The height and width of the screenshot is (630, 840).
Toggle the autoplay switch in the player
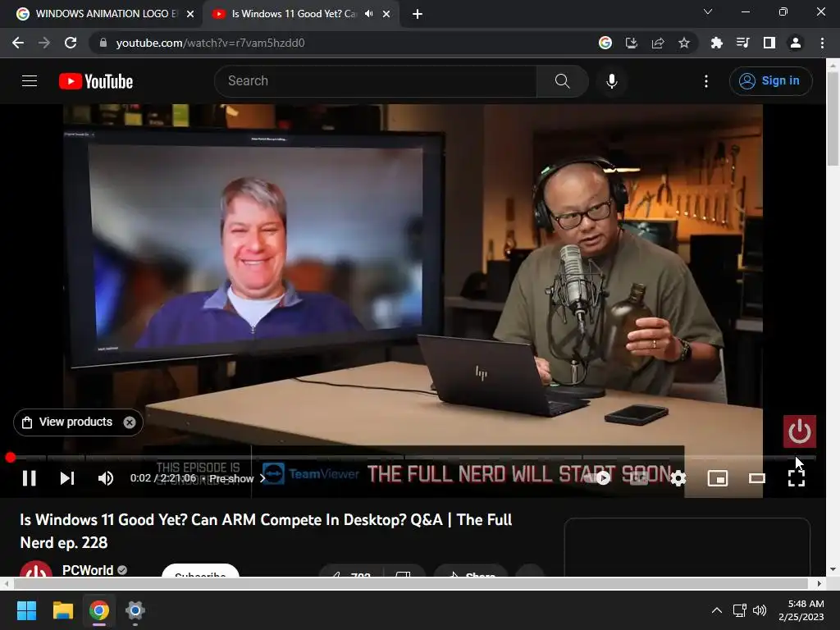(x=599, y=478)
